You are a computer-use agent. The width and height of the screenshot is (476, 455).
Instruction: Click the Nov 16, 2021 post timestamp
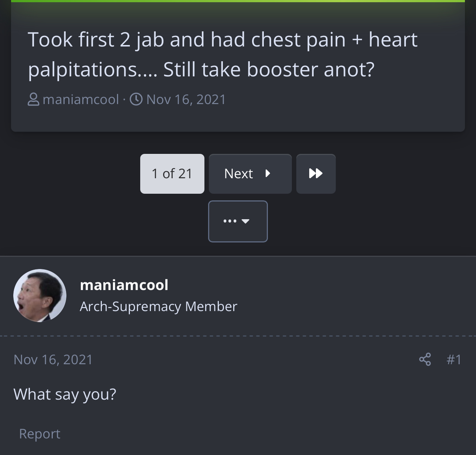[x=53, y=359]
